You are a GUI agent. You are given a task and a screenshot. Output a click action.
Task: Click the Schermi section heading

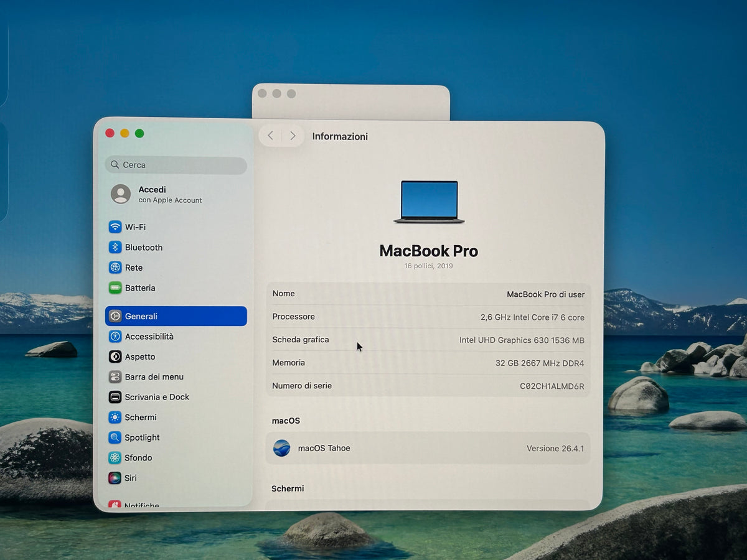(x=288, y=488)
